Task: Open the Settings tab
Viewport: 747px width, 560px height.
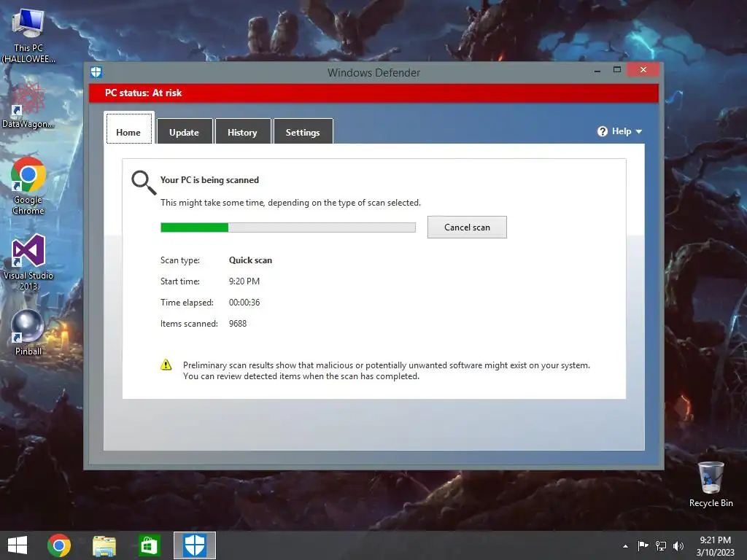Action: pos(303,131)
